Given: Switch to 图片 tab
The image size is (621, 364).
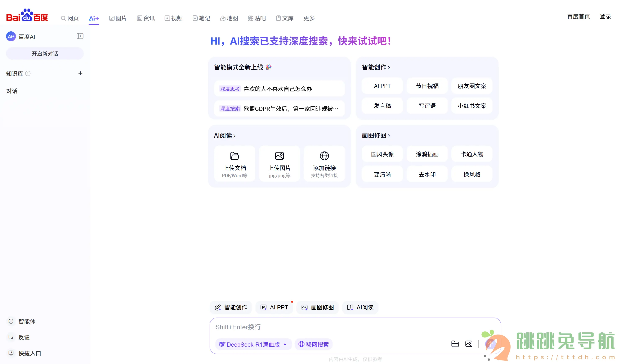Looking at the screenshot, I should click(x=118, y=18).
